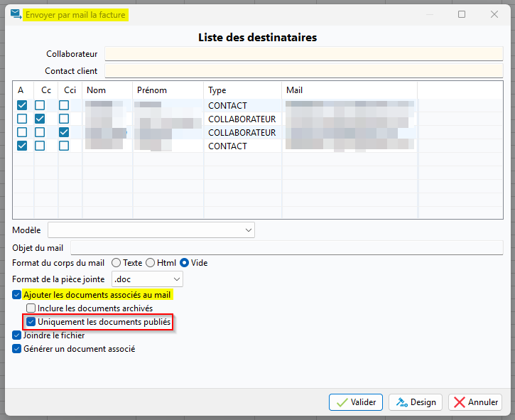Image resolution: width=515 pixels, height=420 pixels.
Task: Maximize the dialog window
Action: tap(462, 14)
